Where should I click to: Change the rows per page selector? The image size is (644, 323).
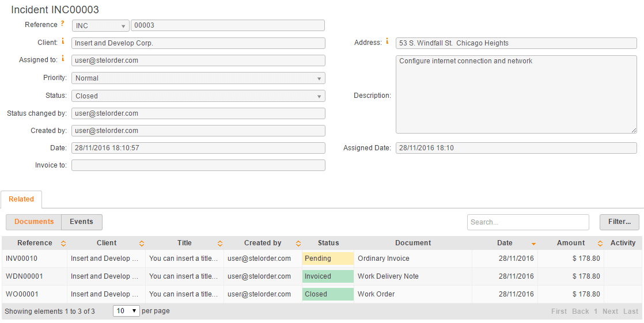127,311
